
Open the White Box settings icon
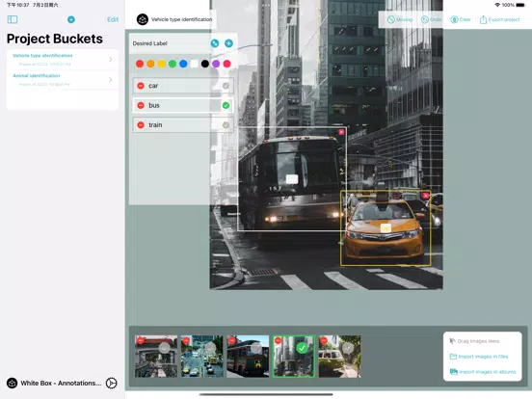111,383
